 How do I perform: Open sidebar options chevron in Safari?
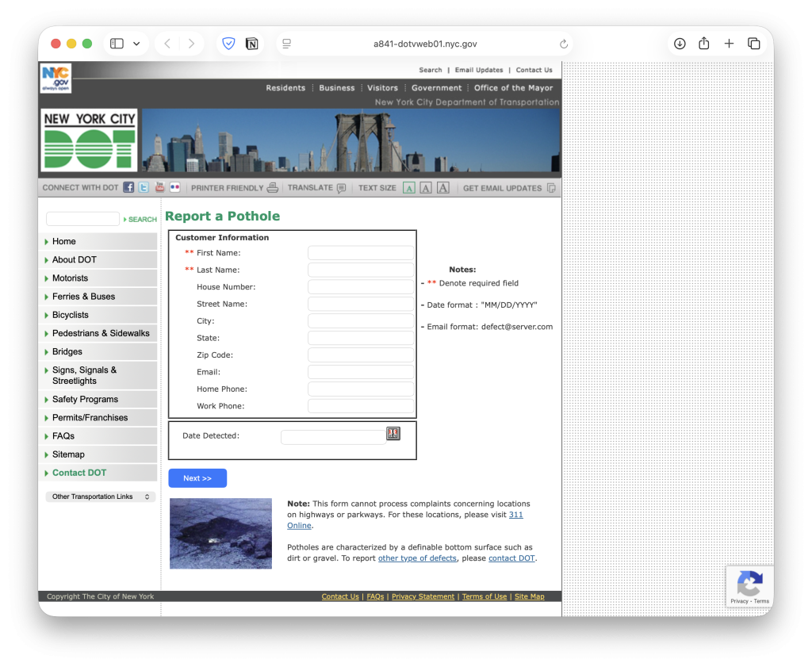pos(136,44)
